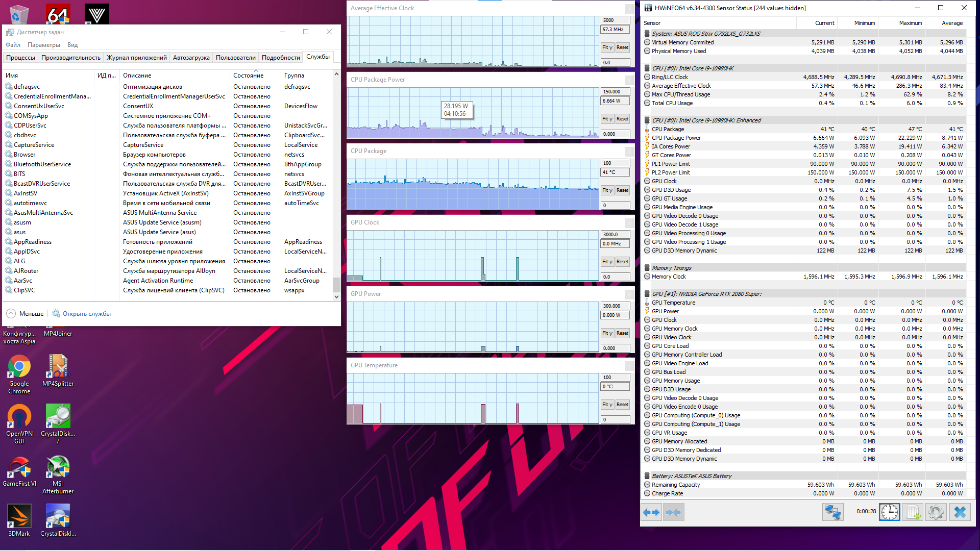Select the CPU Package Power sensor row in HWiNFO
Image resolution: width=980 pixels, height=551 pixels.
click(x=804, y=138)
